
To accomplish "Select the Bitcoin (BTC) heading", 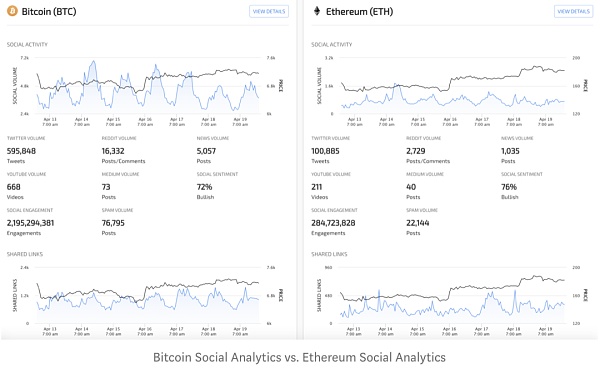I will (49, 11).
